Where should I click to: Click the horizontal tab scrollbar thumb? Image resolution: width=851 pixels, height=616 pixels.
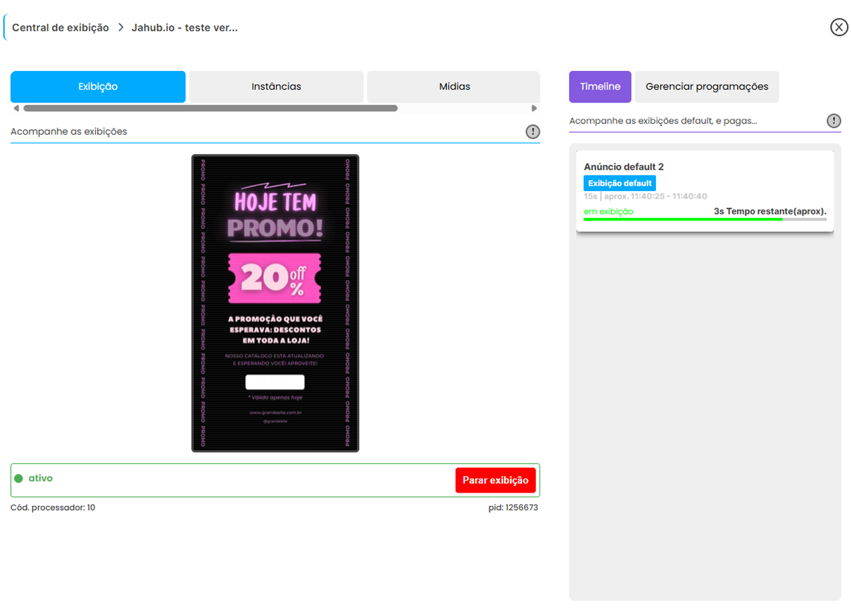(x=210, y=108)
